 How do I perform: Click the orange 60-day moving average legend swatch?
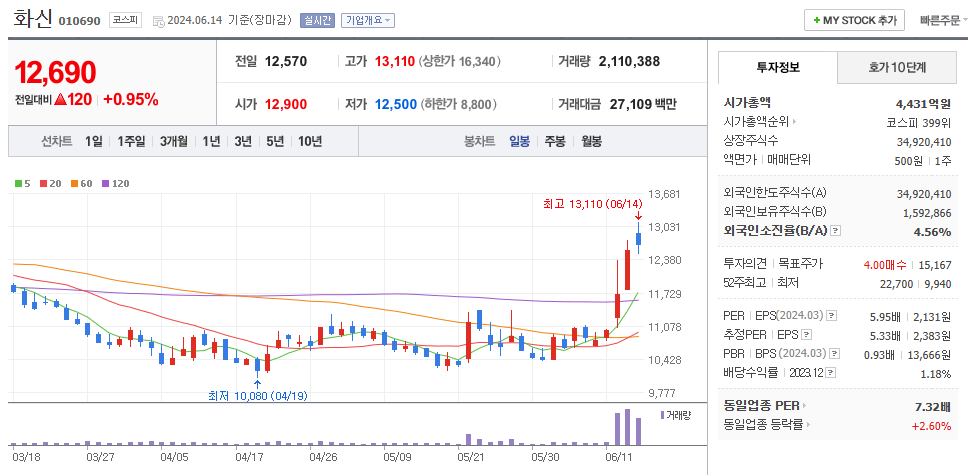point(74,184)
